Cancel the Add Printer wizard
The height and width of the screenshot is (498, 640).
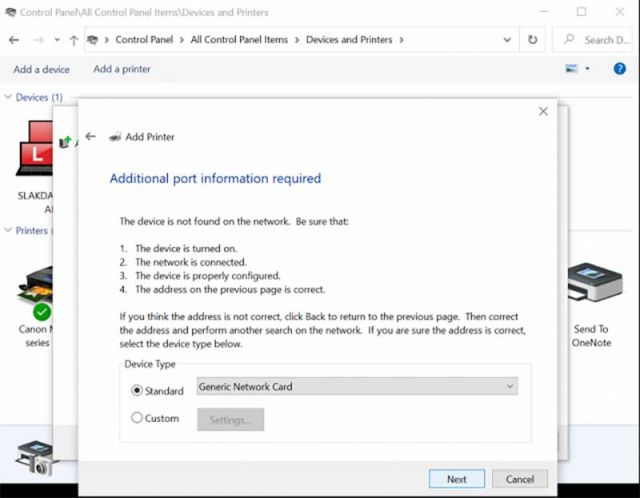pos(520,479)
